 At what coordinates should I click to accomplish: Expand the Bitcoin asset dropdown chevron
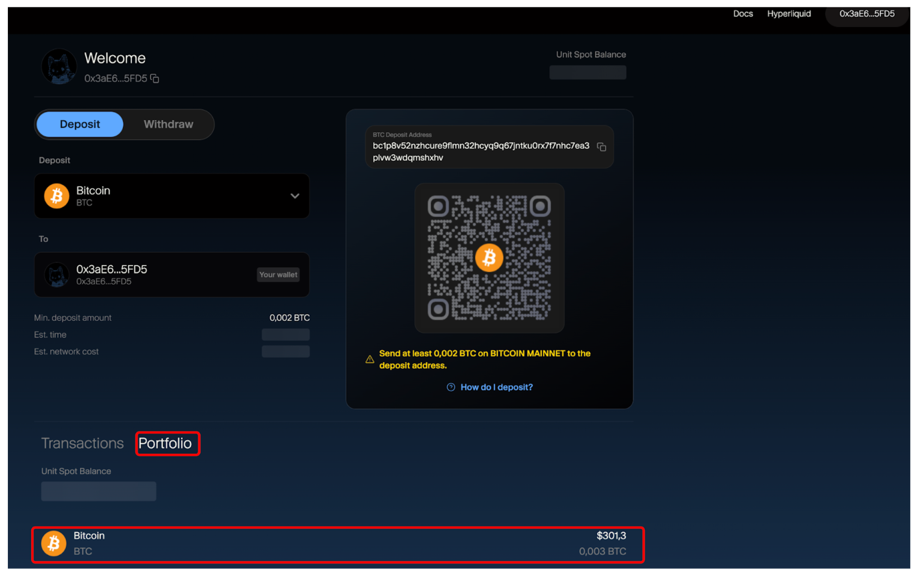[x=294, y=196]
